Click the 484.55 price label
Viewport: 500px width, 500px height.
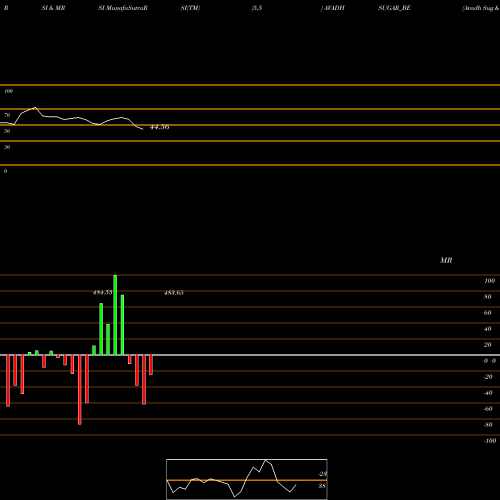coord(102,293)
